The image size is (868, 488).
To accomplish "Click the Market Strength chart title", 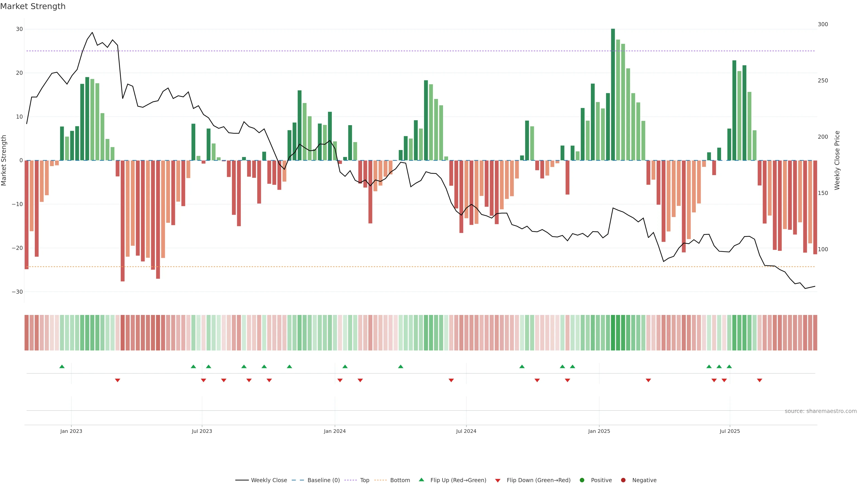I will point(33,6).
